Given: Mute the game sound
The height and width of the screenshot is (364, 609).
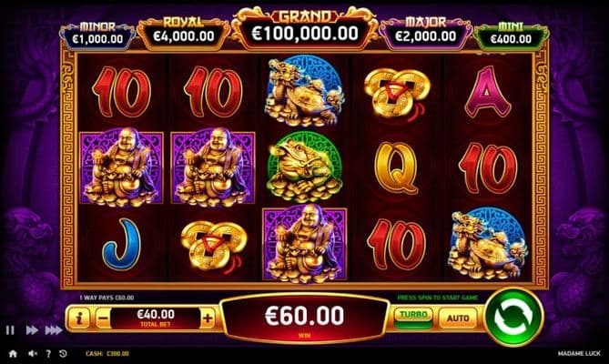Looking at the screenshot, I should tap(33, 353).
